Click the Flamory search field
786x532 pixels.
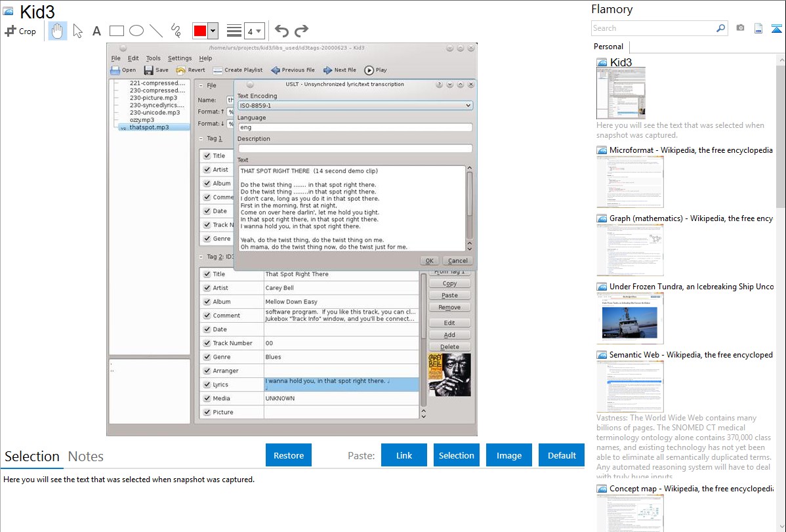653,28
